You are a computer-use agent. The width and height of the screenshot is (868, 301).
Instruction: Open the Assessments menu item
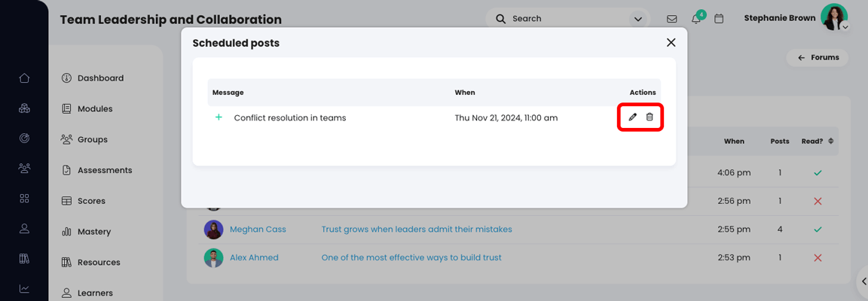104,170
